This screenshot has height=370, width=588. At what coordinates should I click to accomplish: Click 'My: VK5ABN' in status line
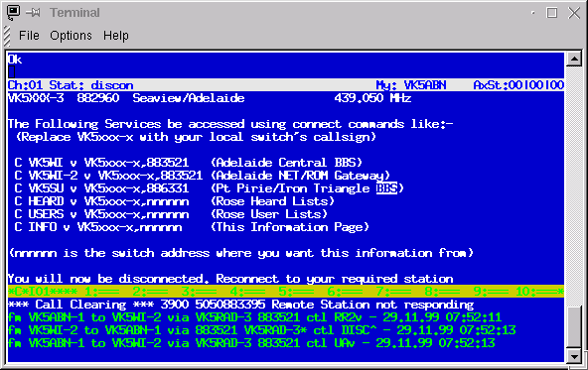click(411, 85)
